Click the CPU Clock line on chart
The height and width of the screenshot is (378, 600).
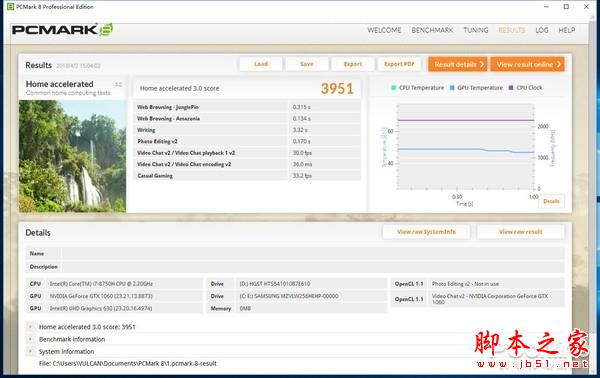(x=466, y=120)
